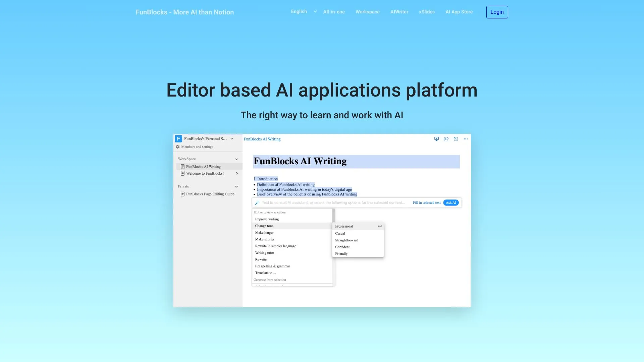Click the page icon beside Welcome to FunBlocks!

coord(182,173)
